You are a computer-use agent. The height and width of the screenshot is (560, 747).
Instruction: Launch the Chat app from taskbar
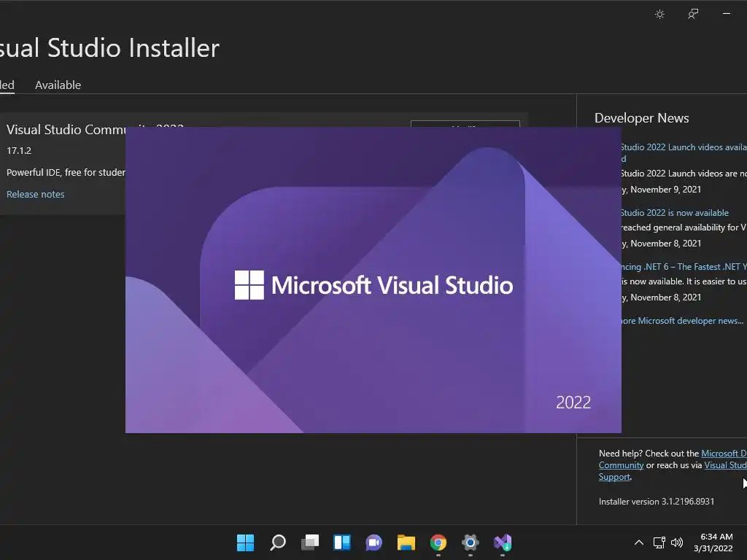pyautogui.click(x=374, y=542)
